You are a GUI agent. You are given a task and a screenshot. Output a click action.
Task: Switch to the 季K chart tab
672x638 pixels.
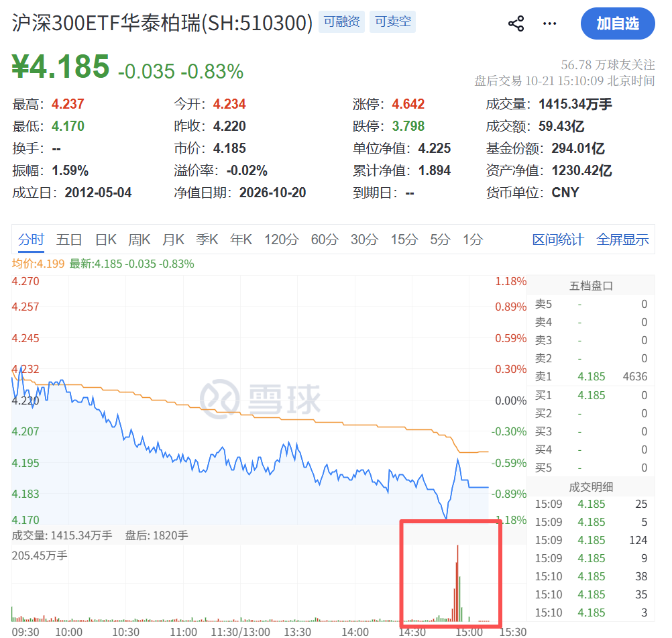[207, 240]
